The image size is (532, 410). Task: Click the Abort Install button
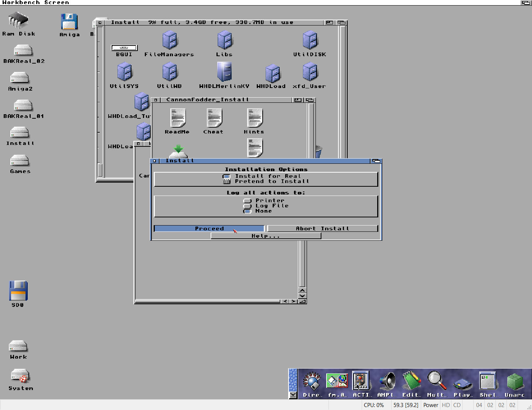(323, 228)
